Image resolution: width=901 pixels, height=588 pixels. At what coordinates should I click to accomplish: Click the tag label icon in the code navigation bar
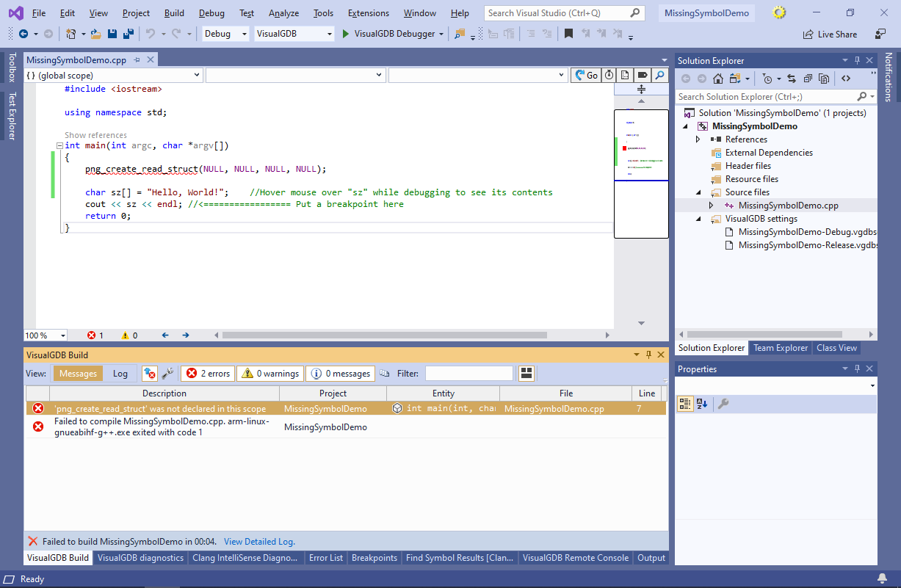point(642,75)
